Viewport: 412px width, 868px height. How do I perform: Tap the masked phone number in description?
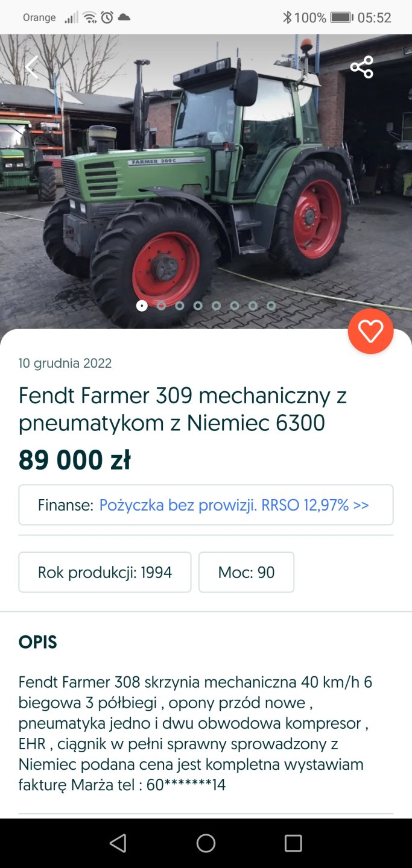[x=186, y=785]
